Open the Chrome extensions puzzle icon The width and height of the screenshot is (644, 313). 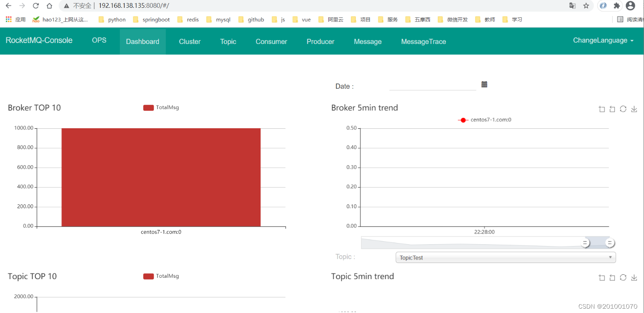pyautogui.click(x=617, y=6)
